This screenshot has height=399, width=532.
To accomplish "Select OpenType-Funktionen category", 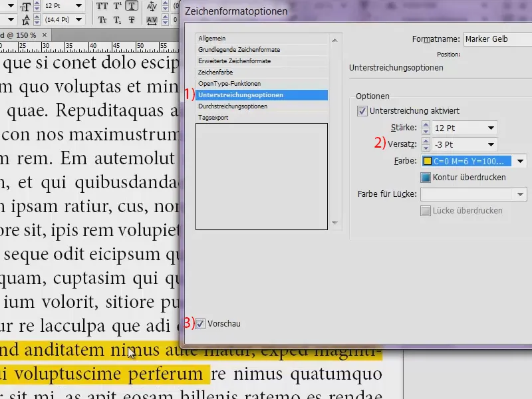I will 261,84.
